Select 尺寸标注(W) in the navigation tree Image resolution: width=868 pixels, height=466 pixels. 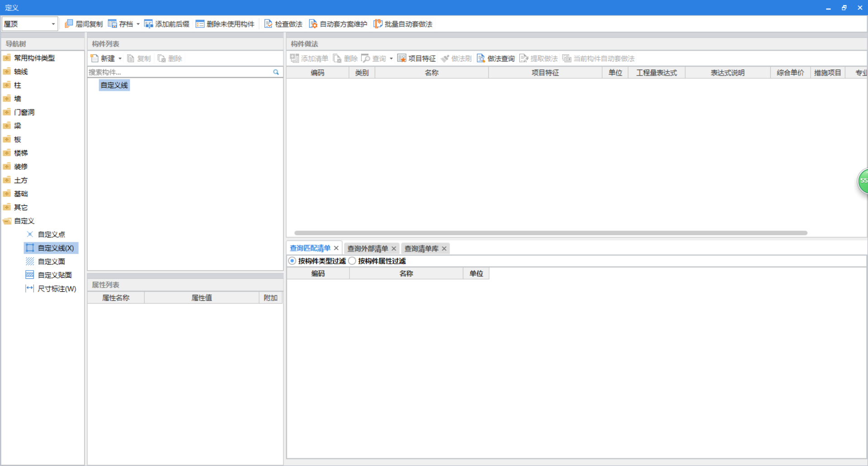pyautogui.click(x=57, y=289)
